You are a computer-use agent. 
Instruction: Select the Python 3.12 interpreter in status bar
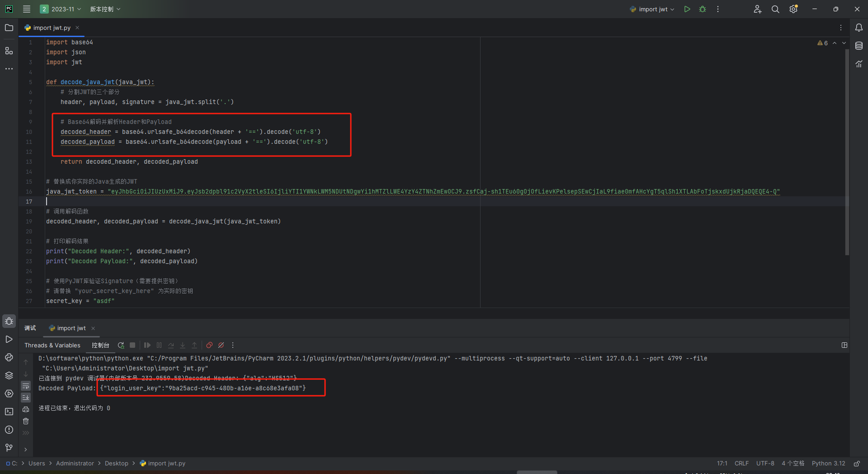pyautogui.click(x=828, y=463)
